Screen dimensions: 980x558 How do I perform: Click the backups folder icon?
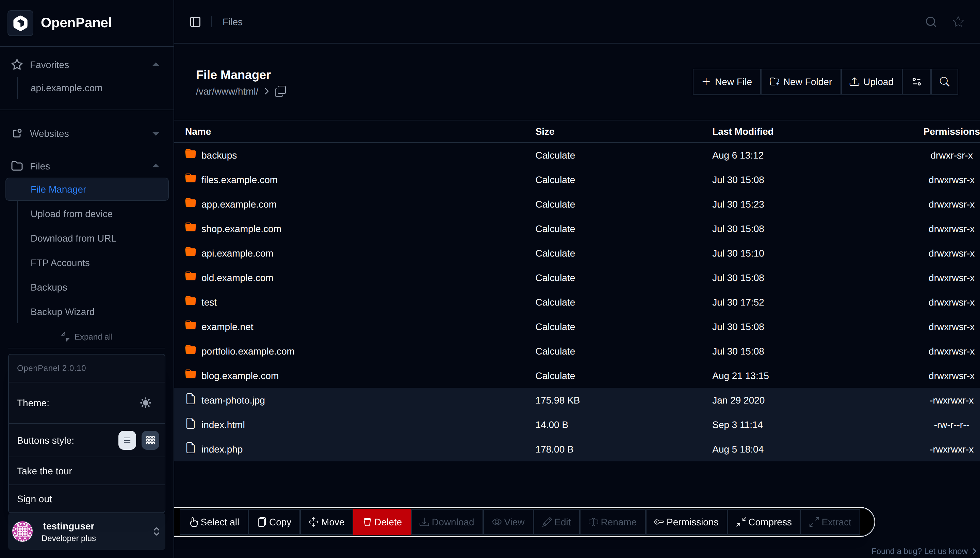coord(191,154)
